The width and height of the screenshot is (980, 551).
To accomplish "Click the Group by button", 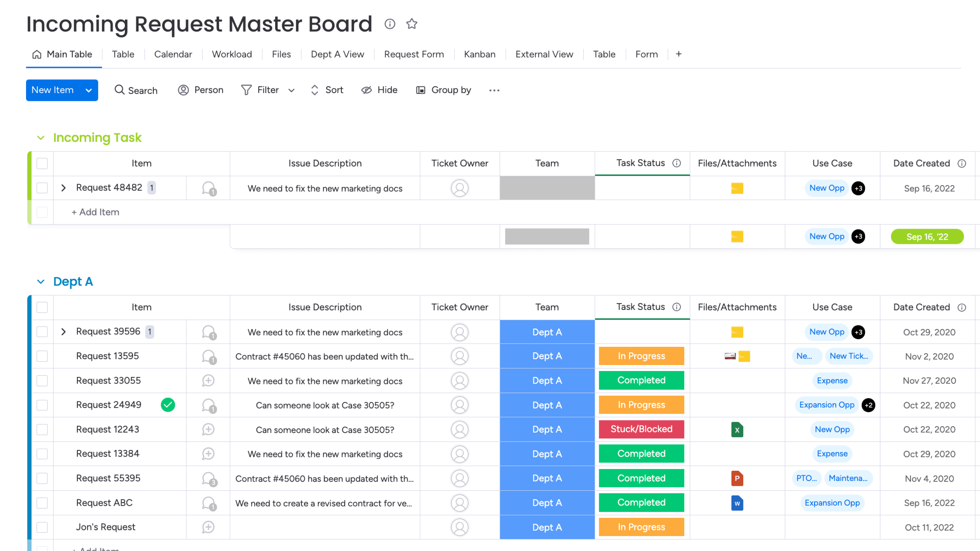I will (444, 90).
